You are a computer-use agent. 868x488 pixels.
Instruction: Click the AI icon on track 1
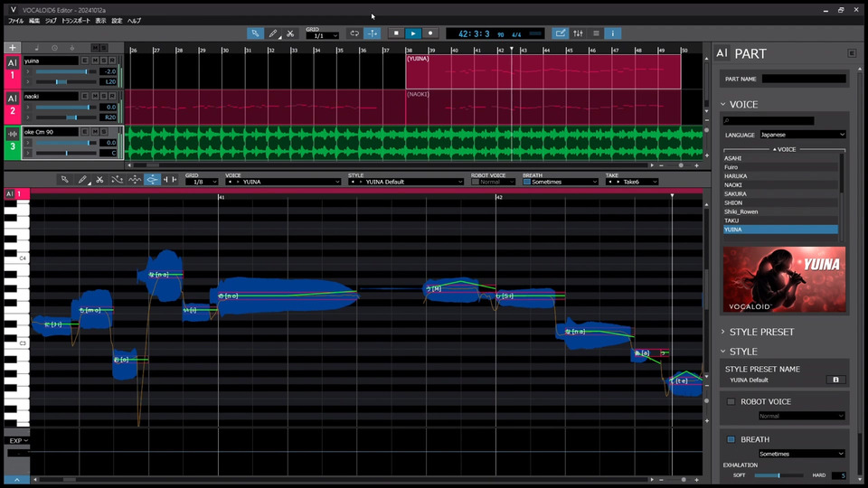pos(12,63)
